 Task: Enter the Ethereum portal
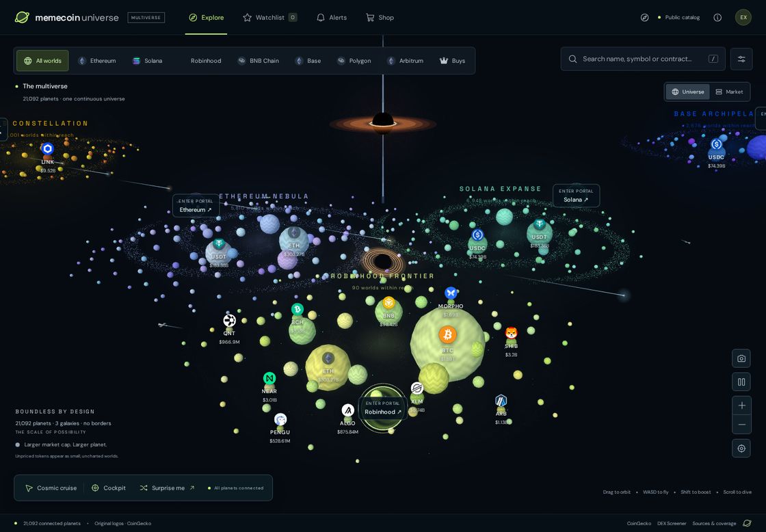click(x=196, y=206)
